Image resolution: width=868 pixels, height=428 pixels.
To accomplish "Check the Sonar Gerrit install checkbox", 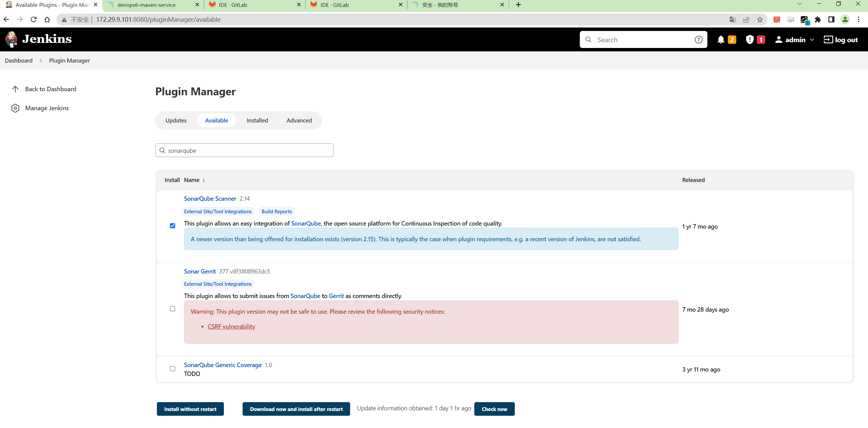I will tap(173, 309).
